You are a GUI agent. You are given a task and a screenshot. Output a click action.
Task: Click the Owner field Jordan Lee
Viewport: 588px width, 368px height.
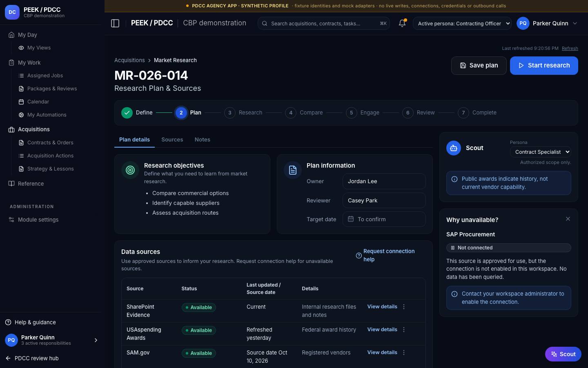[x=384, y=182]
